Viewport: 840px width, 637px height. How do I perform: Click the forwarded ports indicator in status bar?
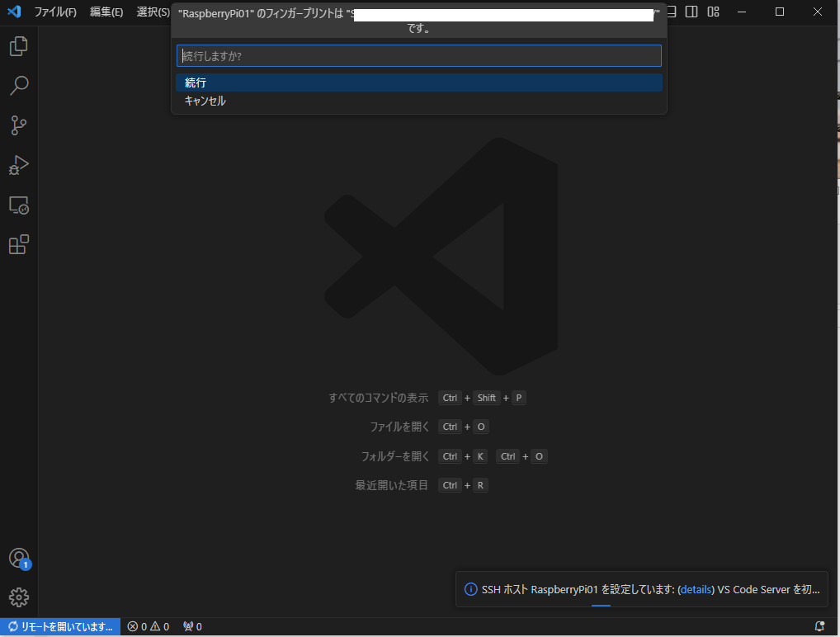click(x=192, y=627)
